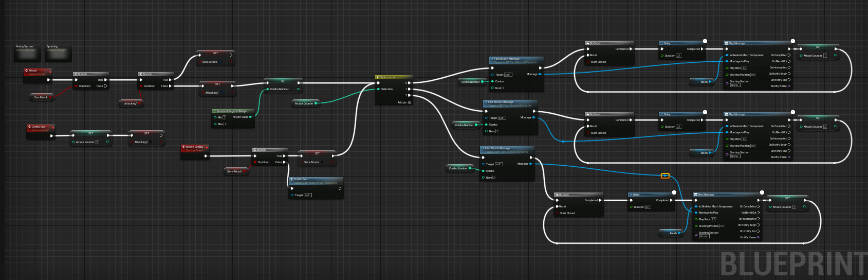Click the latent clock icon on topmost Delay
This screenshot has height=280, width=868.
(x=705, y=41)
